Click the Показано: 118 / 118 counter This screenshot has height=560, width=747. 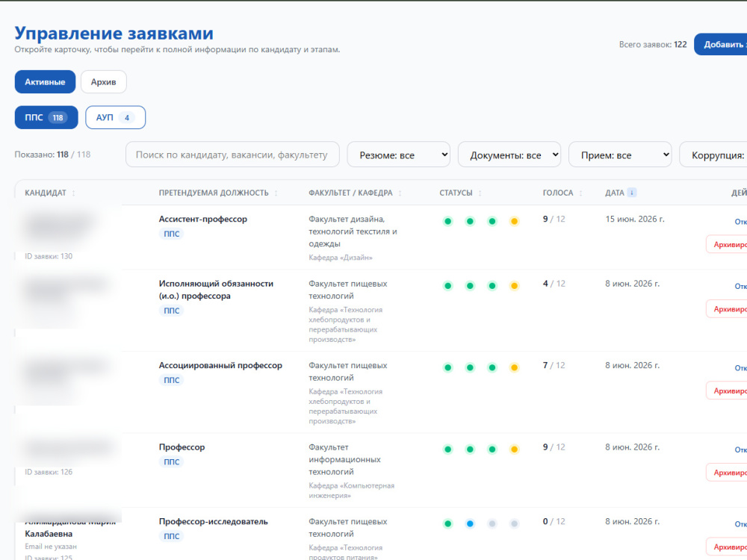[52, 155]
